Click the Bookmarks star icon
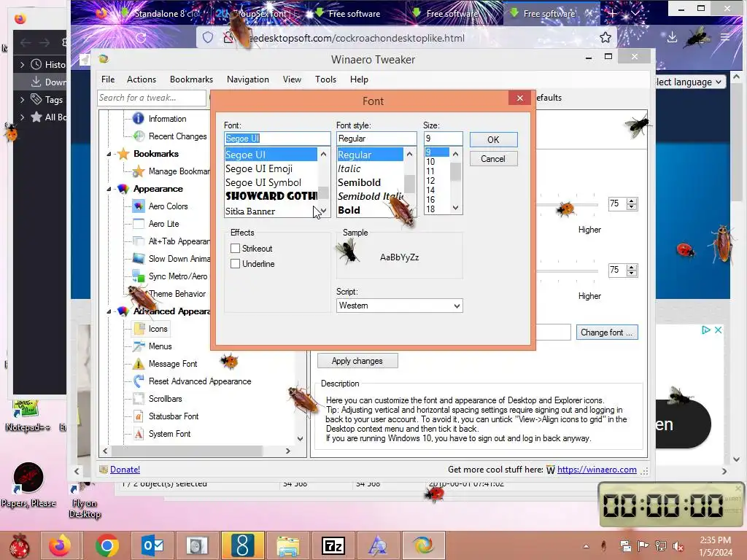 tap(123, 154)
